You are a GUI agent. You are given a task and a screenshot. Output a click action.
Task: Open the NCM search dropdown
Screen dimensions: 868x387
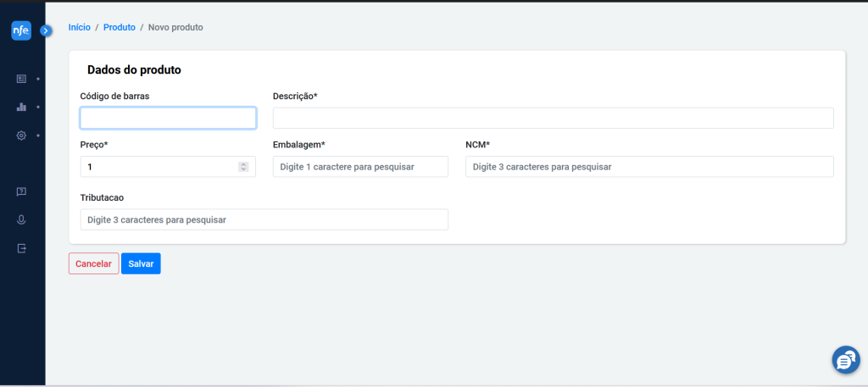click(649, 167)
